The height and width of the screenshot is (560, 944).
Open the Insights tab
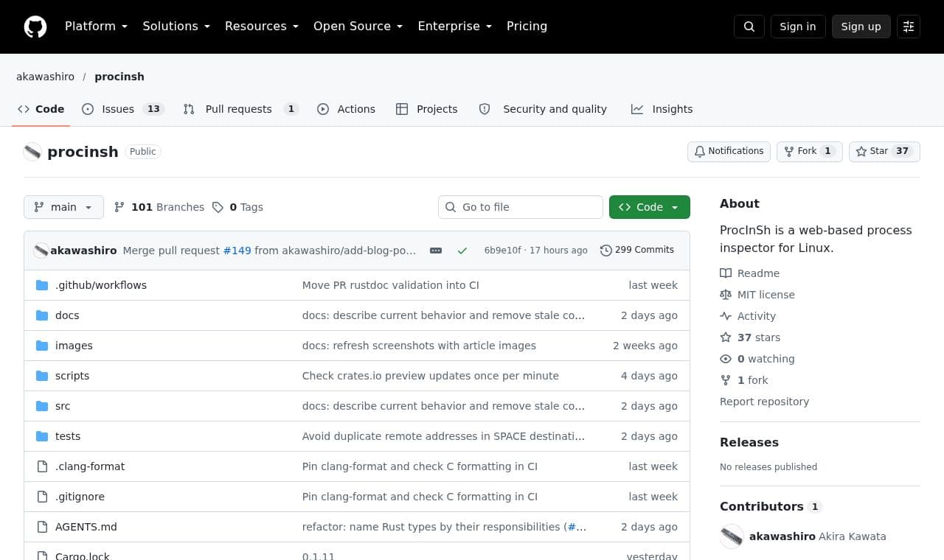coord(662,109)
